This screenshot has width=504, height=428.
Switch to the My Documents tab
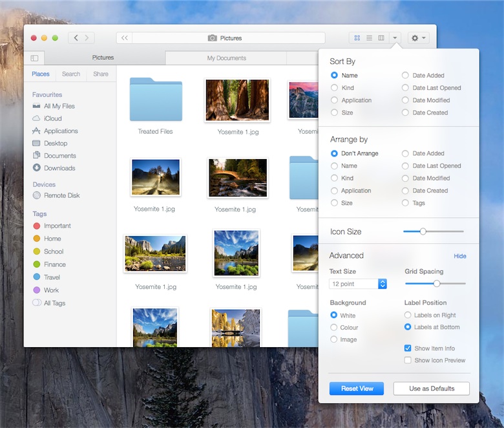[226, 58]
